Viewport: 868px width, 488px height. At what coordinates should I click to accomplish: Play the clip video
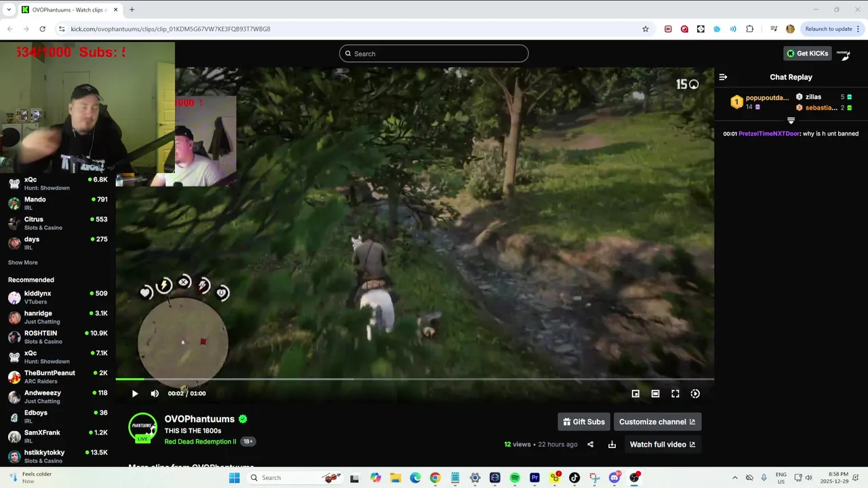tap(135, 394)
